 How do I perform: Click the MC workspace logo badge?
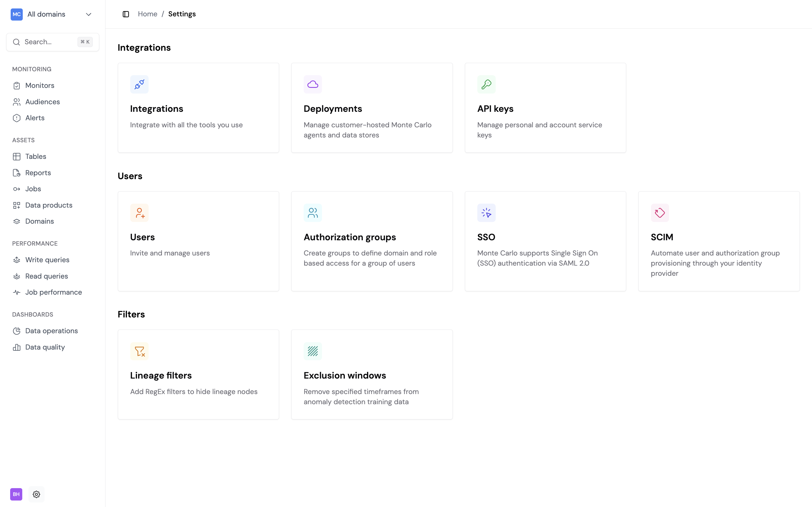[x=16, y=14]
